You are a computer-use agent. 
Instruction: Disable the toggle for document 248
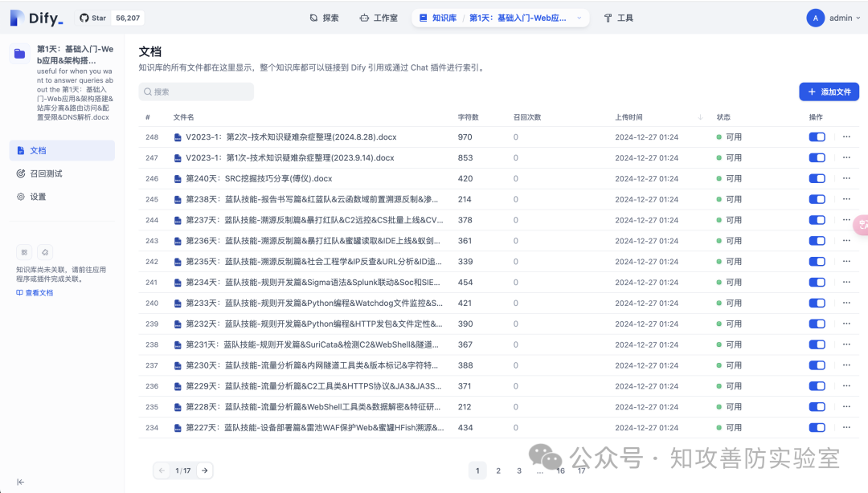(817, 136)
